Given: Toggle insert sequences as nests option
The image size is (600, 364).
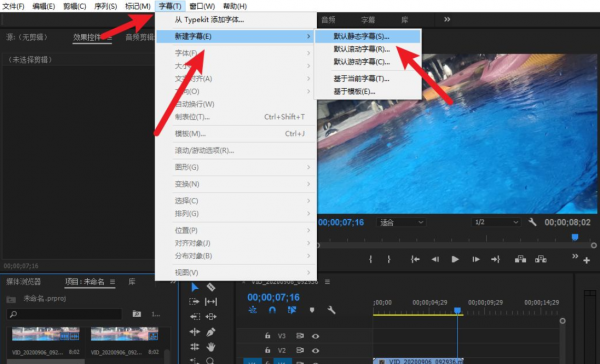Looking at the screenshot, I should (253, 310).
